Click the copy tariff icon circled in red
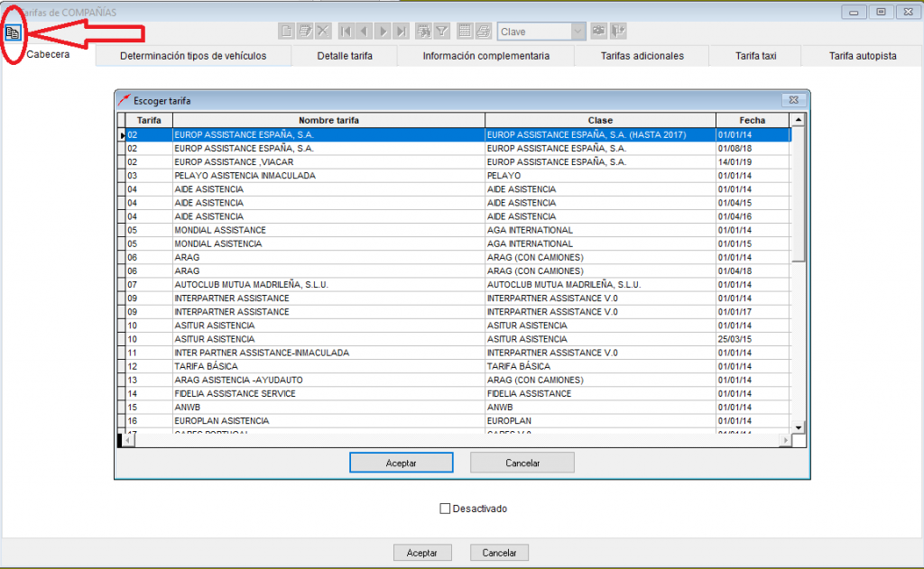 [12, 32]
